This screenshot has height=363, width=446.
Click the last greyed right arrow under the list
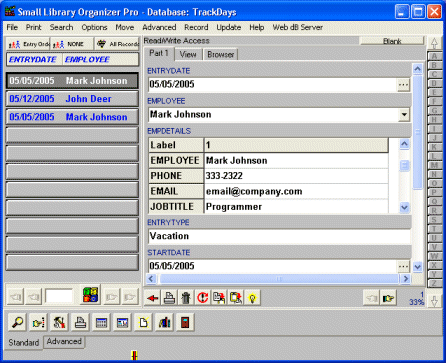coord(130,296)
